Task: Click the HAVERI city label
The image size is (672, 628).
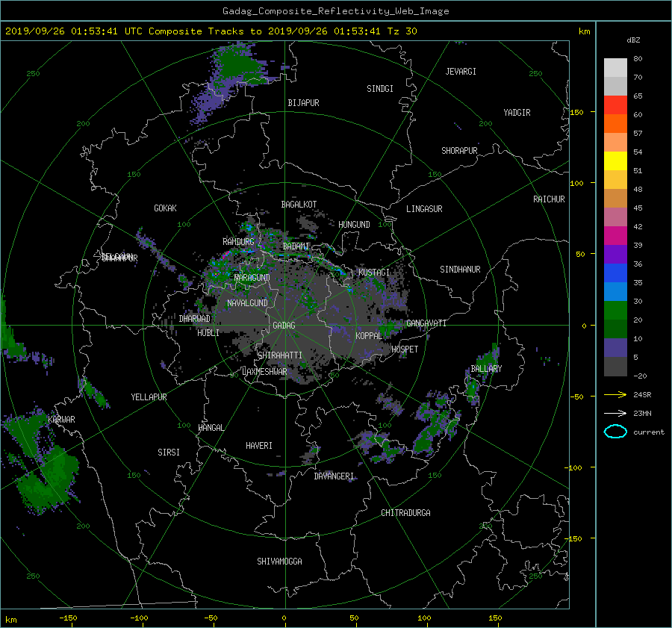Action: tap(259, 446)
